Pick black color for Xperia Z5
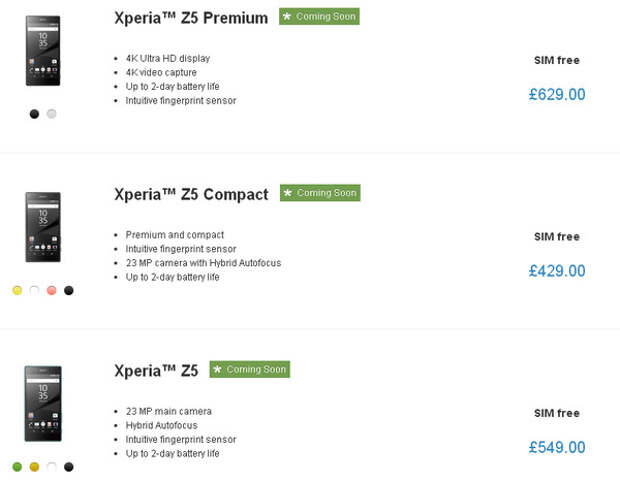 point(69,467)
